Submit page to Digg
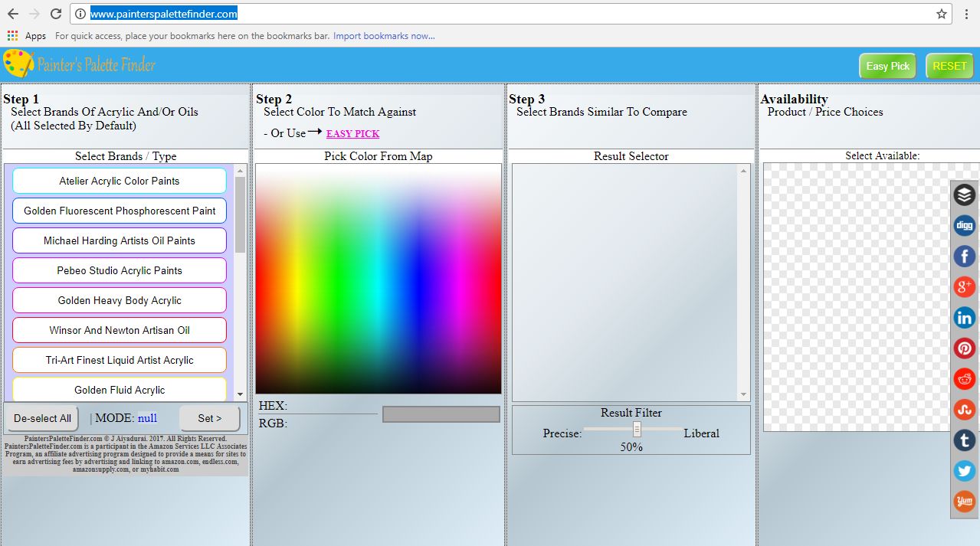Screen dimensions: 980x546 pos(964,225)
